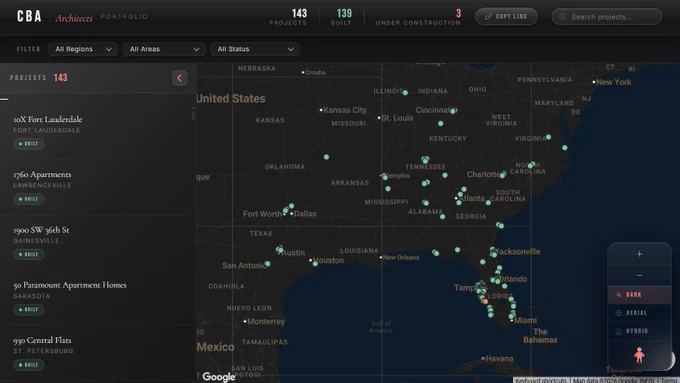Click the Street View pegman icon
Screen dimensions: 680x383
[639, 355]
